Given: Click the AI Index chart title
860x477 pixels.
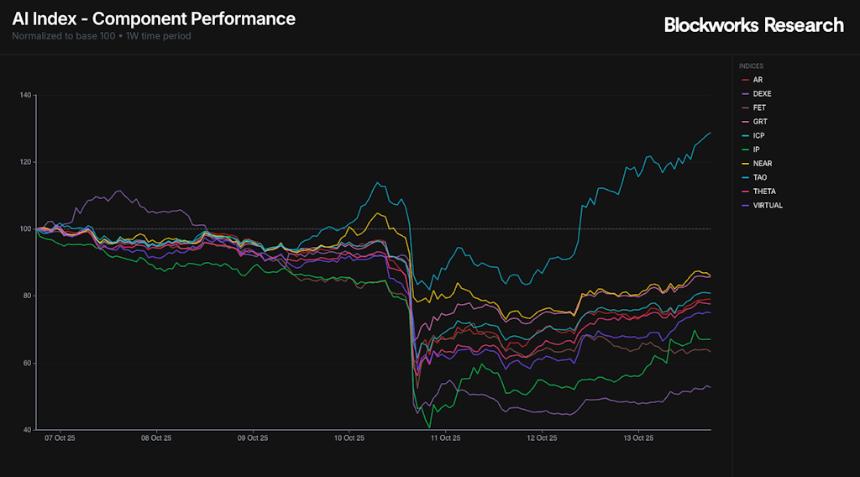Looking at the screenshot, I should click(153, 19).
